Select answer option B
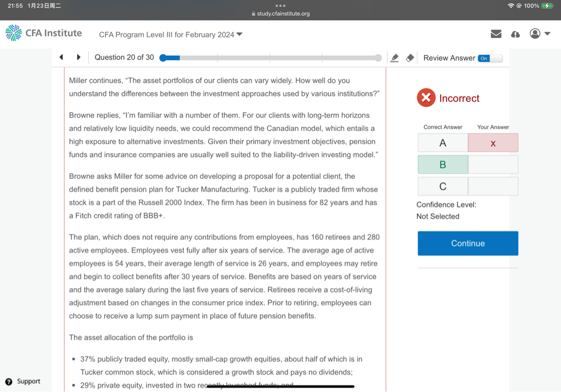The width and height of the screenshot is (561, 392). tap(443, 165)
